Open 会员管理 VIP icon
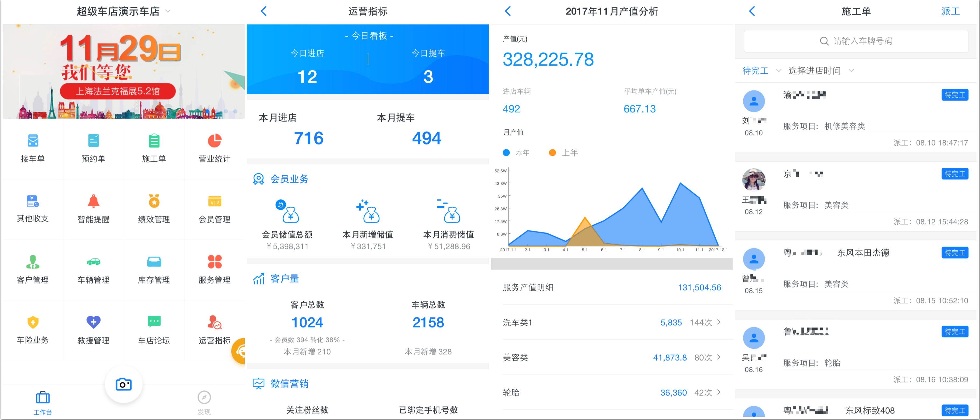Viewport: 980px width, 420px height. [215, 201]
